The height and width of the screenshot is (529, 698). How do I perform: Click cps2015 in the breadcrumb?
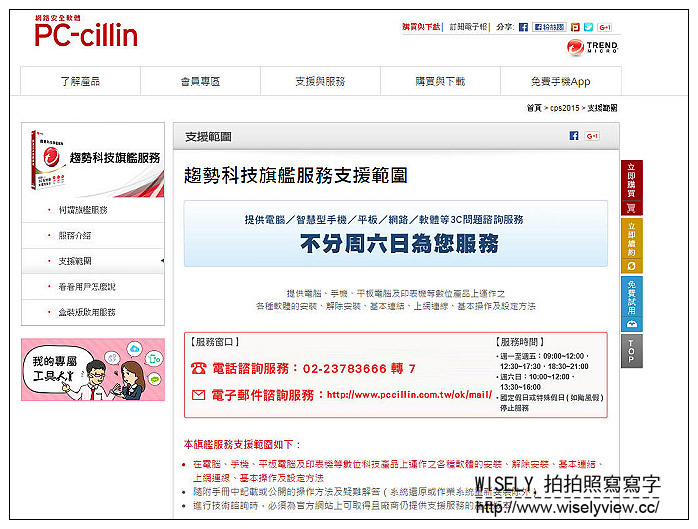pyautogui.click(x=564, y=108)
